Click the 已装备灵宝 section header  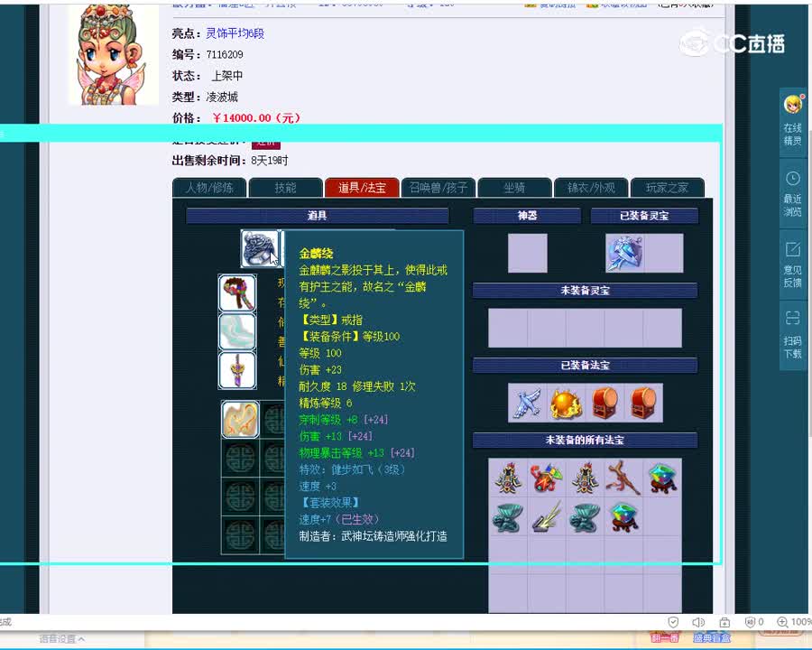tap(644, 216)
